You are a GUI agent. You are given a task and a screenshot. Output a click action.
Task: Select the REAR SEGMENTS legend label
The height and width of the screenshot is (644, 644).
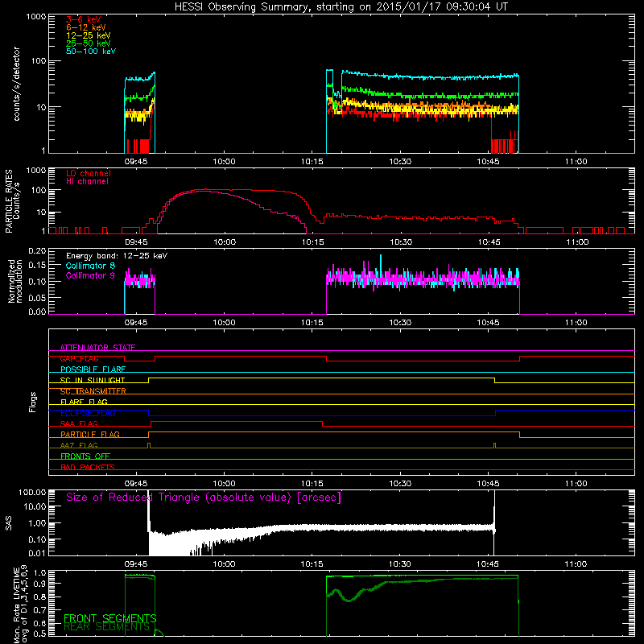pyautogui.click(x=106, y=627)
